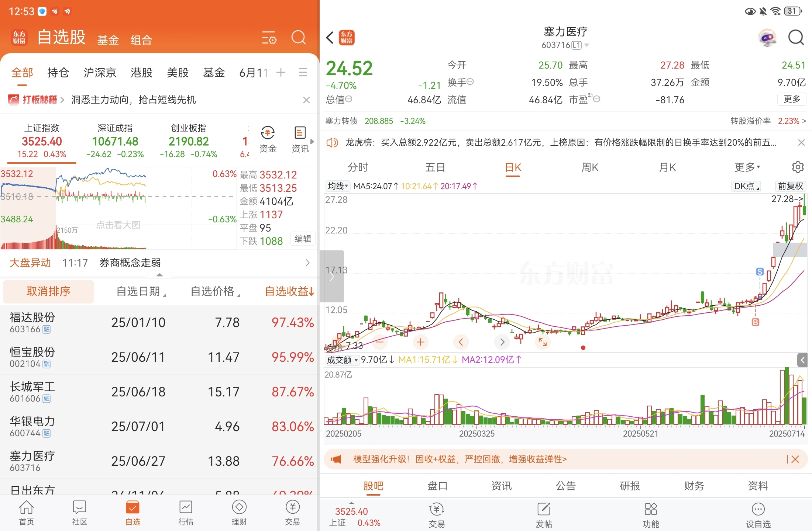812x531 pixels.
Task: Open 成交额 sub-indicator dropdown
Action: [343, 360]
